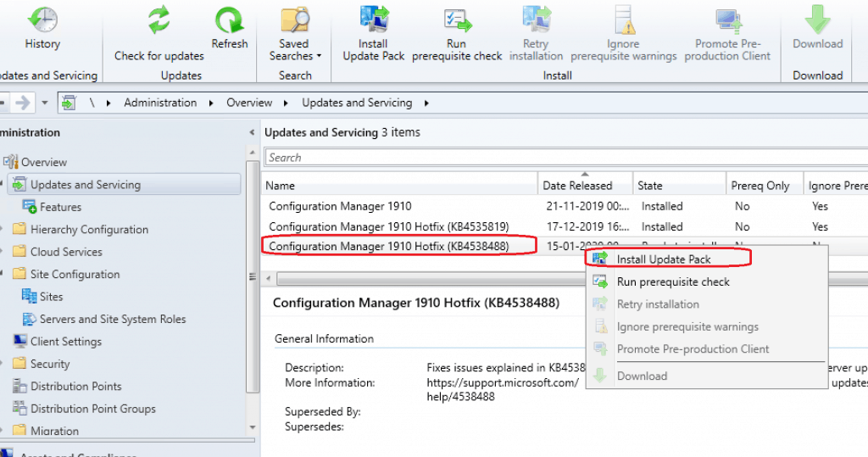Choose Download in context menu

coord(707,376)
